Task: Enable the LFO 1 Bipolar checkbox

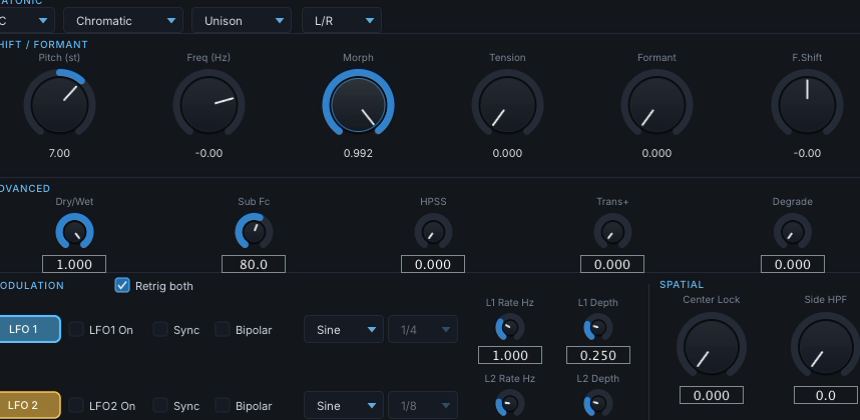Action: [222, 330]
